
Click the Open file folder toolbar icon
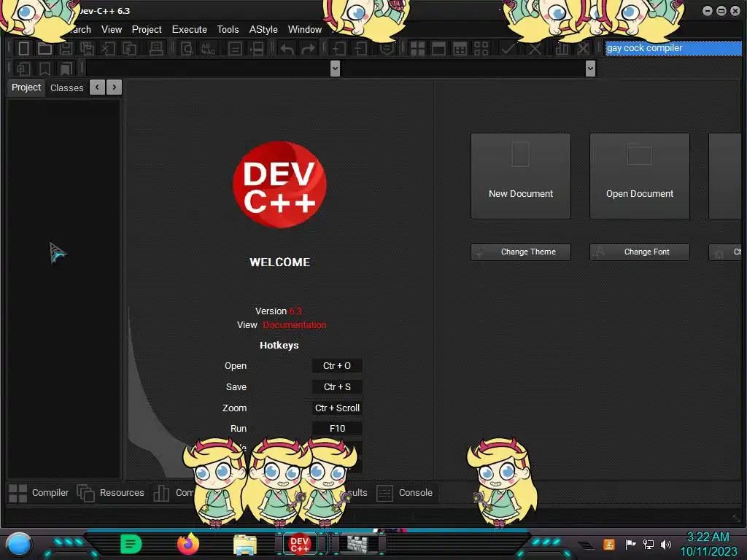(44, 49)
